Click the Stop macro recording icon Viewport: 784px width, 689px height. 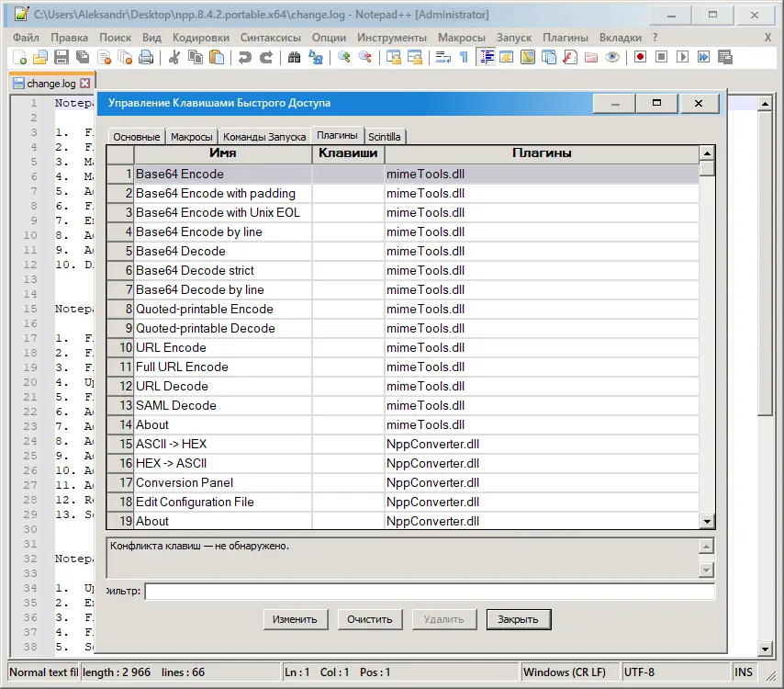click(x=661, y=57)
